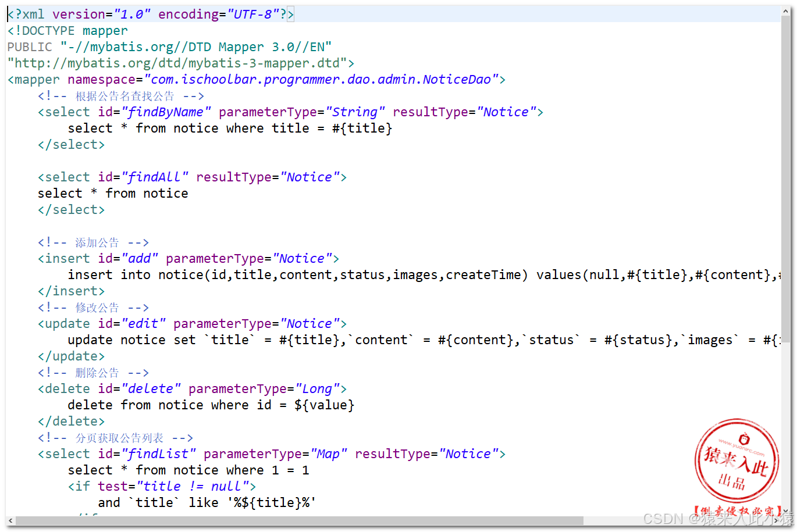Click the <if test="title != null"> line

(162, 486)
